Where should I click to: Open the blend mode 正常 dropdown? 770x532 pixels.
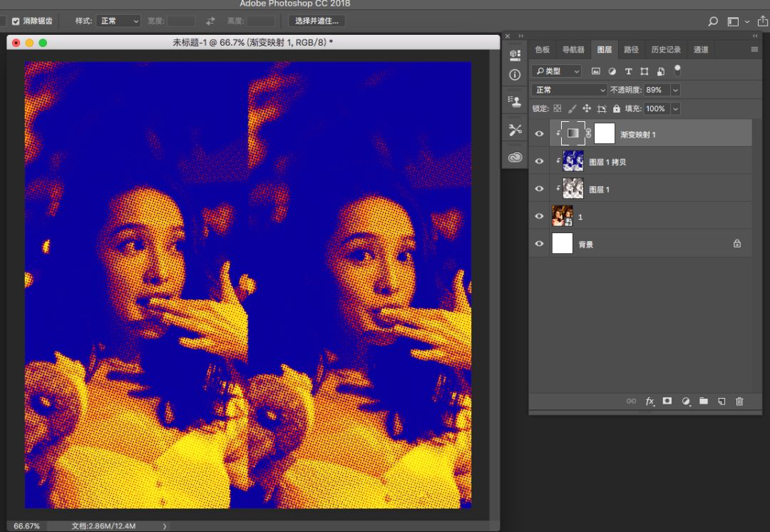[569, 90]
